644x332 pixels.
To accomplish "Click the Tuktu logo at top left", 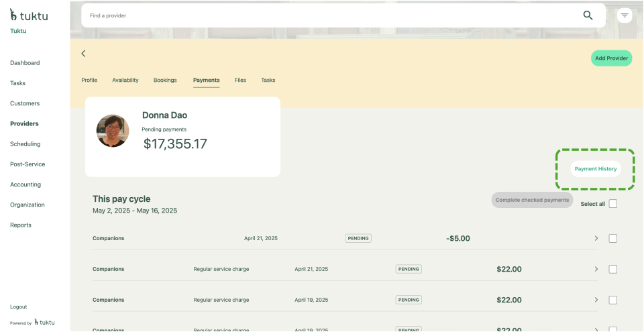I will 29,15.
